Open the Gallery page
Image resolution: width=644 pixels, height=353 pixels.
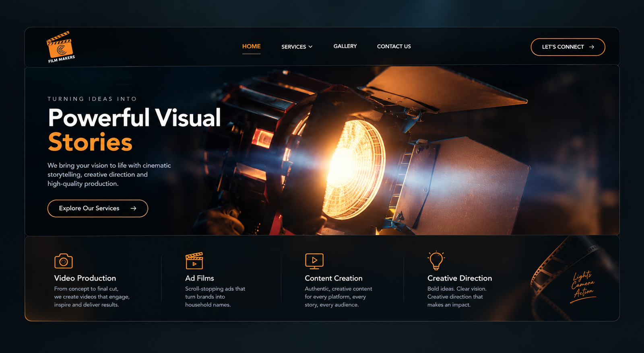[345, 46]
